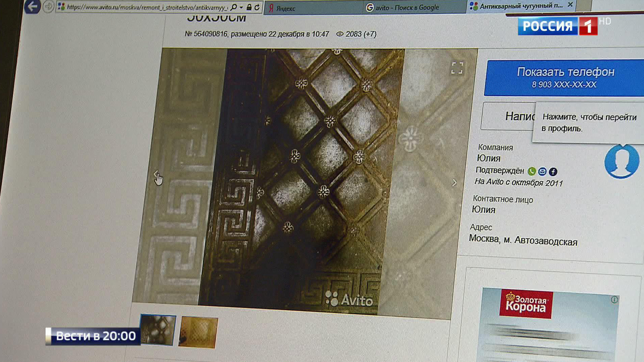Open the 'Золотая Корона' ad banner
This screenshot has height=362, width=644.
point(549,325)
